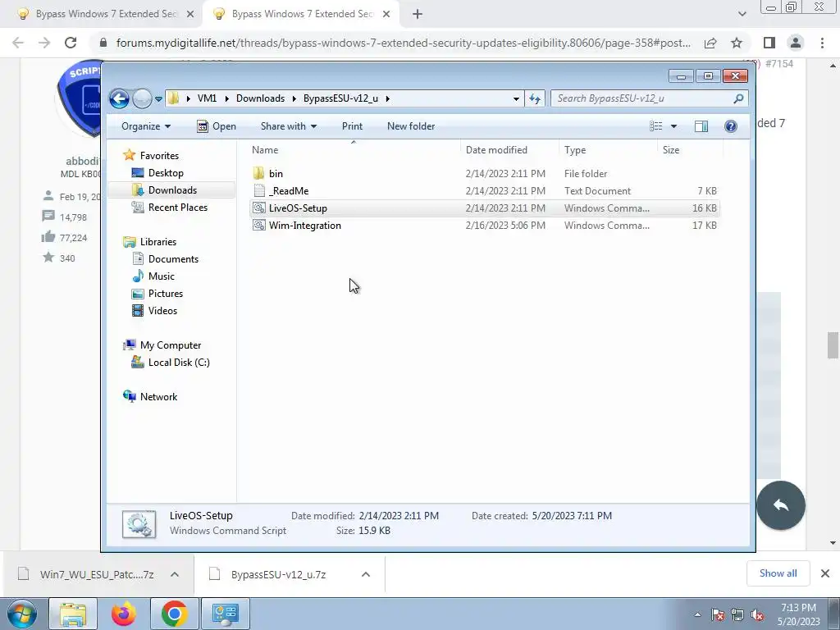This screenshot has width=840, height=630.
Task: Click VM1 in the address breadcrumb
Action: 207,98
